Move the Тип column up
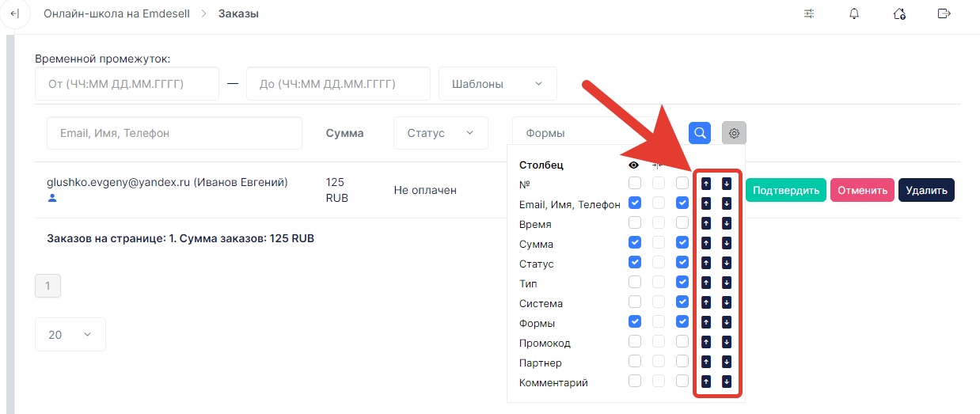 [707, 283]
